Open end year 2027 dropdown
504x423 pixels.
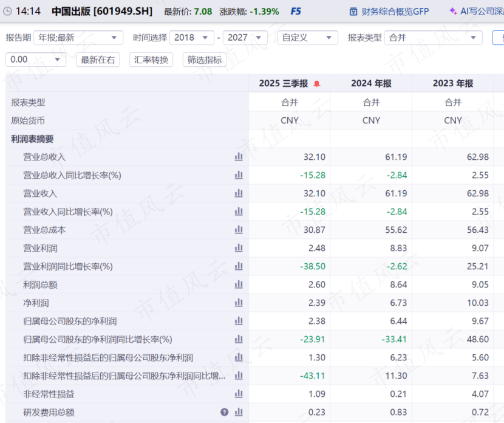245,38
